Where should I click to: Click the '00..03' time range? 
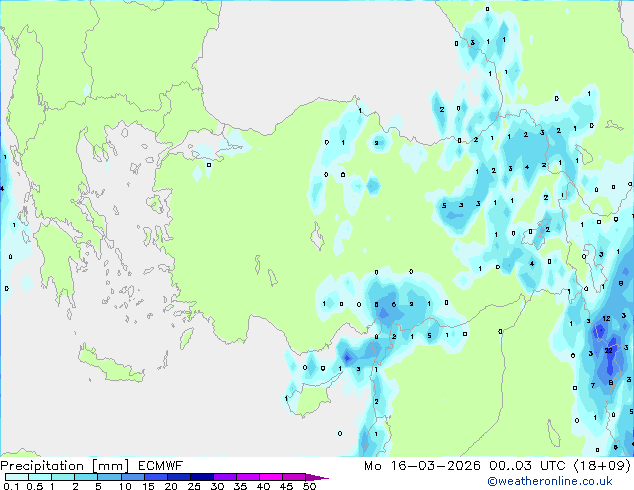[x=511, y=466]
